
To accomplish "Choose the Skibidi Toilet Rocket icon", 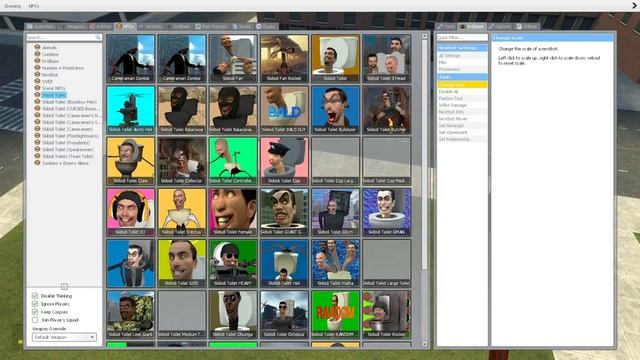I will tap(387, 315).
